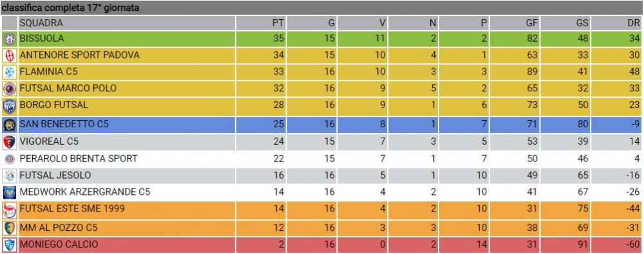This screenshot has width=644, height=254.
Task: Click the classifica completa 17° giornata title bar
Action: point(322,8)
